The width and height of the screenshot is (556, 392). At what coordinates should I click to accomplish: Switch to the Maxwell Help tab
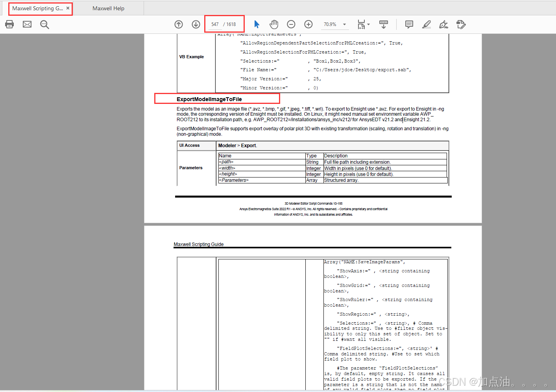click(x=108, y=8)
